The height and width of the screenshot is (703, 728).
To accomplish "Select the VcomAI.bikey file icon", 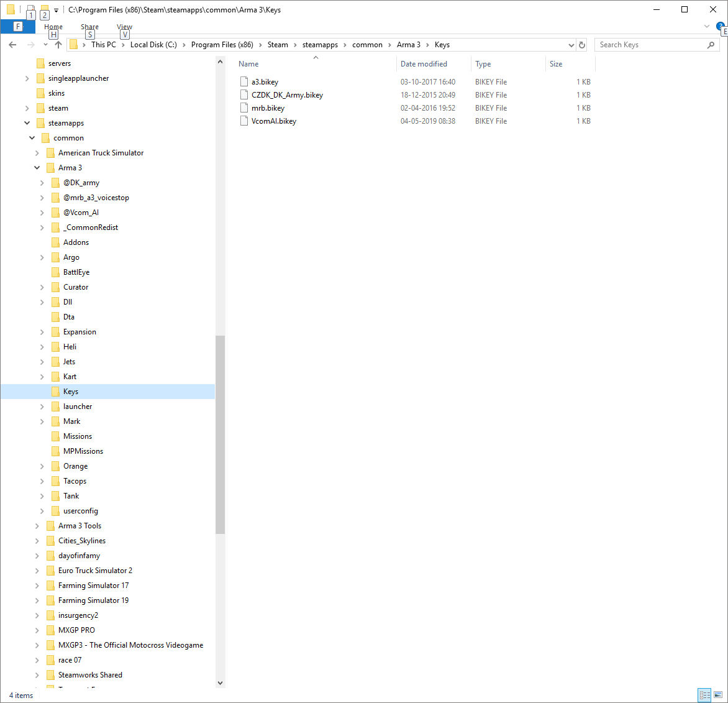I will pyautogui.click(x=243, y=121).
